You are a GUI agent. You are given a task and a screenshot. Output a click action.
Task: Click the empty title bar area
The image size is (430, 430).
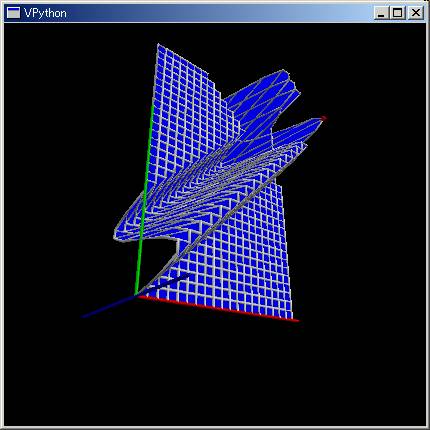click(x=220, y=13)
